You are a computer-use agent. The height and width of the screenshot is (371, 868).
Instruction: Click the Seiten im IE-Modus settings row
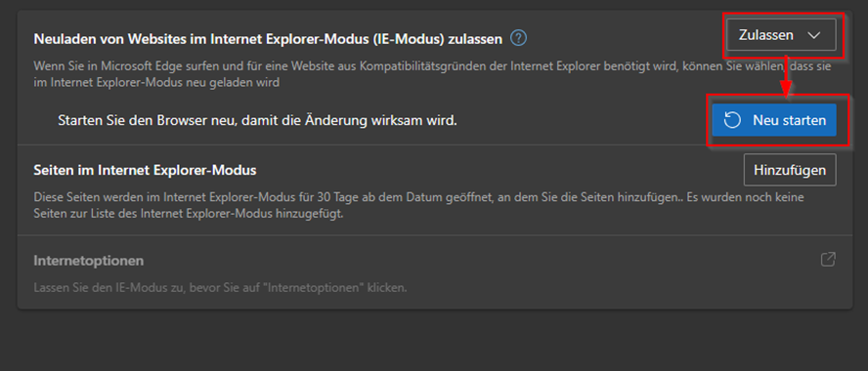pyautogui.click(x=435, y=190)
